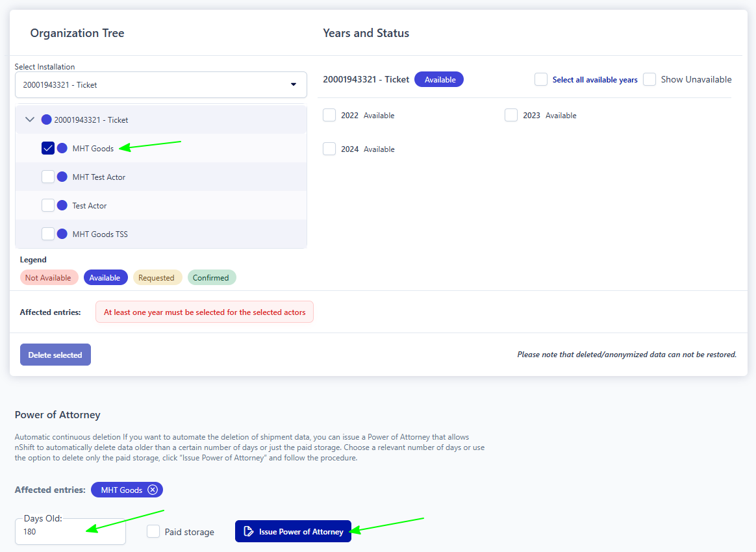
Task: Enable the MHT Goods TSS checkbox
Action: pos(48,234)
